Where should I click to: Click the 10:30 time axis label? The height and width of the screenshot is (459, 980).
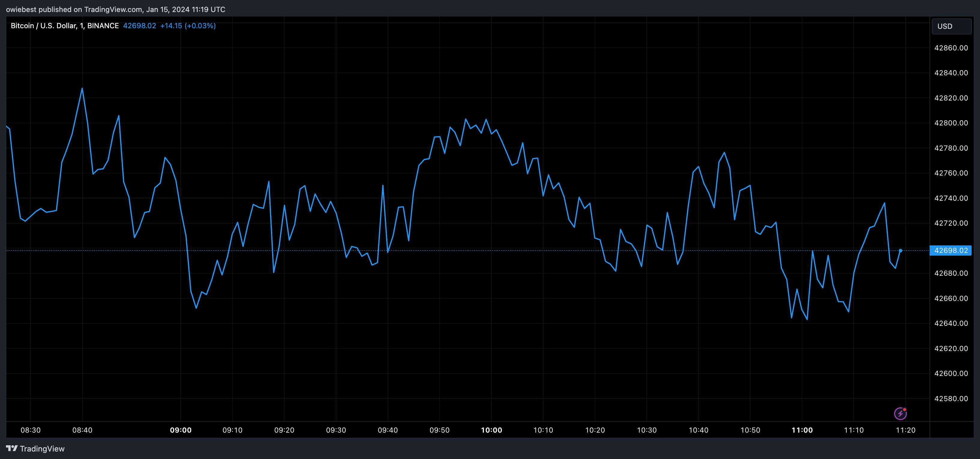647,430
